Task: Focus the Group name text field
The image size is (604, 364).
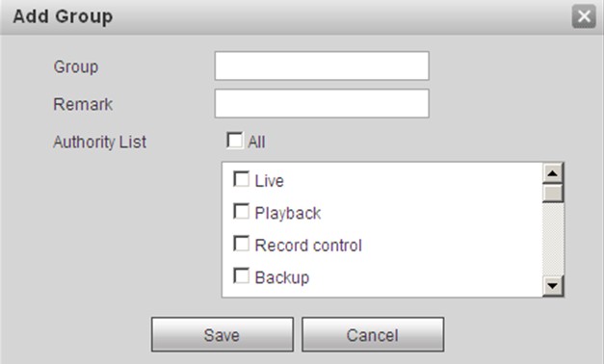Action: [x=322, y=65]
